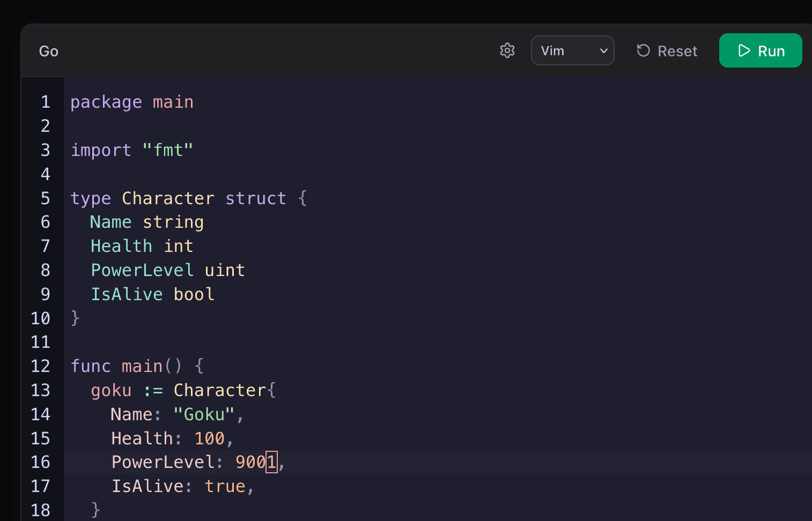Click line number 1 in the gutter
Viewport: 812px width, 521px height.
[45, 102]
